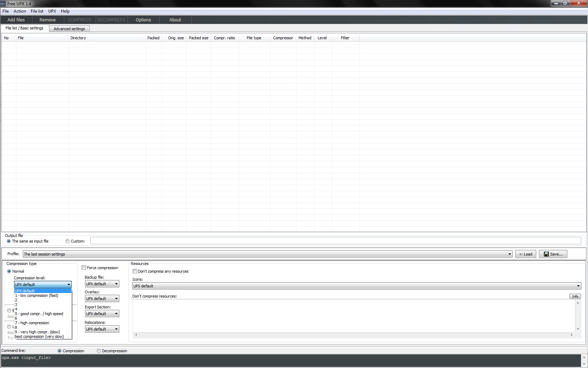This screenshot has height=368, width=588.
Task: Click the File type column header
Action: coord(254,38)
